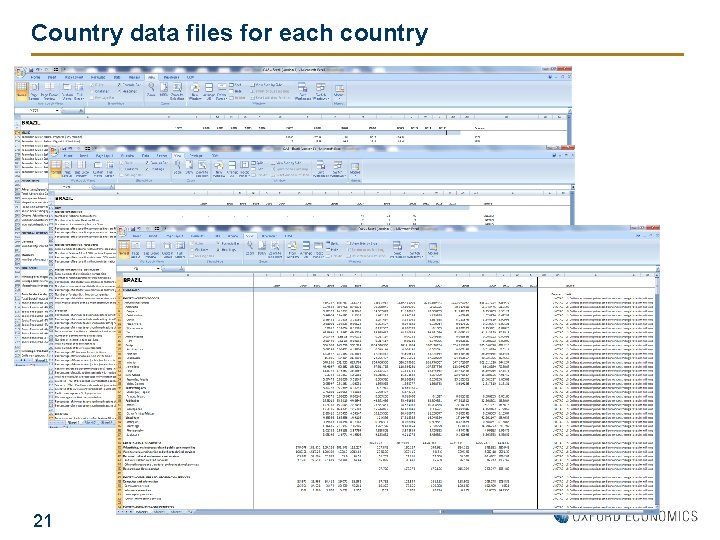Switch front window to Full Screen view
Image resolution: width=720 pixels, height=540 pixels.
point(180,249)
